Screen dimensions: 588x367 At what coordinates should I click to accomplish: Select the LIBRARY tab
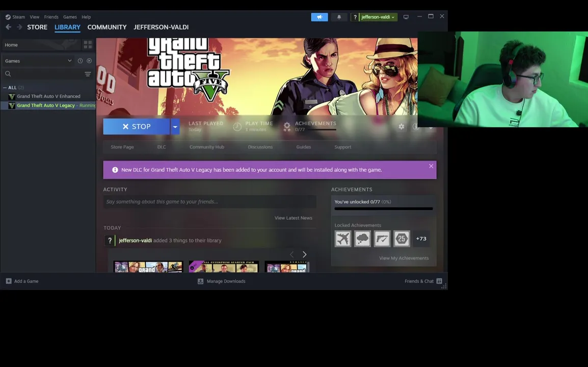(67, 27)
